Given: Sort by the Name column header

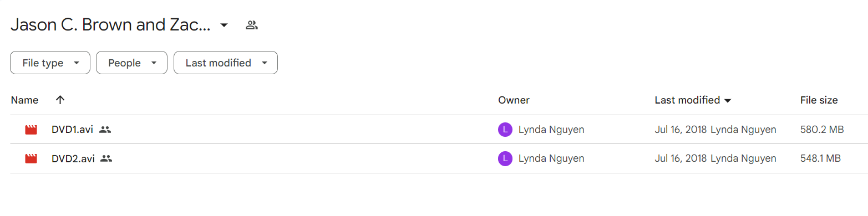Looking at the screenshot, I should pos(25,100).
